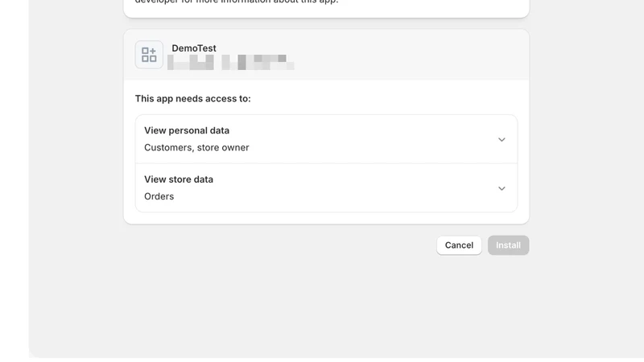Click the DemoTest app grid icon
Viewport: 644px width, 362px height.
(x=149, y=55)
